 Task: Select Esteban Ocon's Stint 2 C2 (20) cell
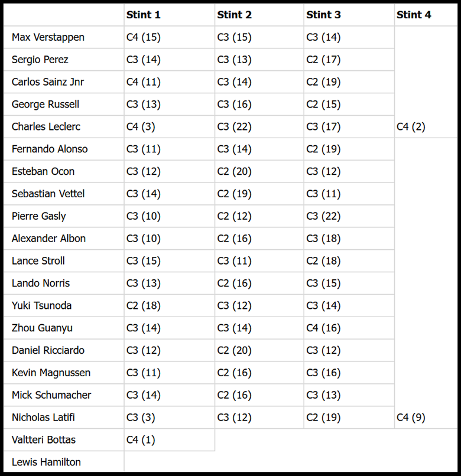(x=259, y=171)
